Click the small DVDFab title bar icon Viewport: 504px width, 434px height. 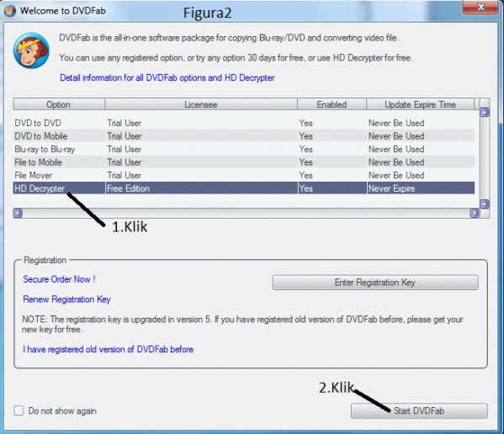pyautogui.click(x=9, y=11)
